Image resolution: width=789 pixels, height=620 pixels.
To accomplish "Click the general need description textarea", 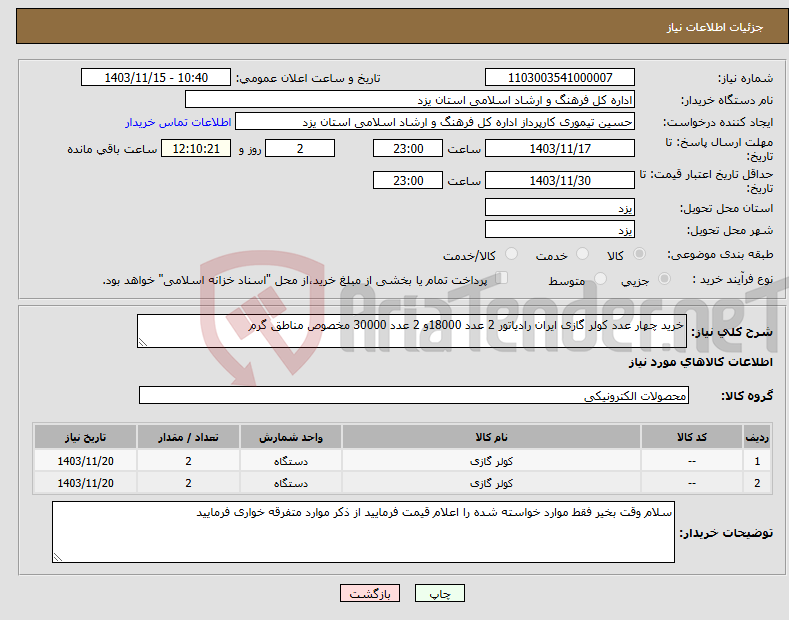I will point(412,331).
